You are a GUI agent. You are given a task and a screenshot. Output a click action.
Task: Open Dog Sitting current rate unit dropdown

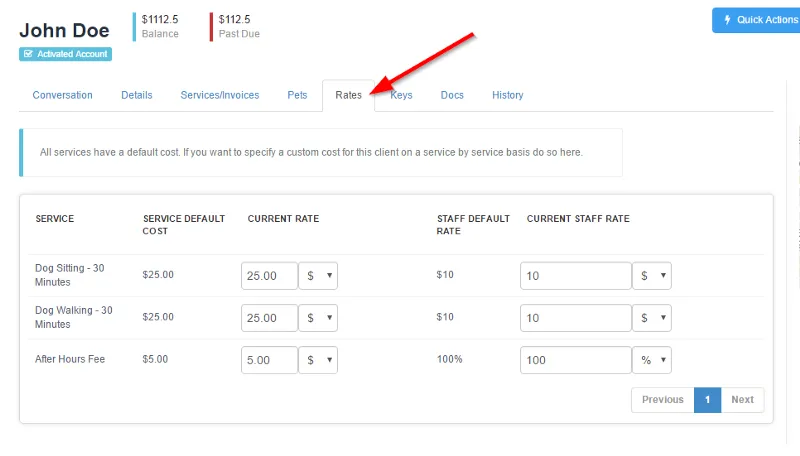(318, 276)
